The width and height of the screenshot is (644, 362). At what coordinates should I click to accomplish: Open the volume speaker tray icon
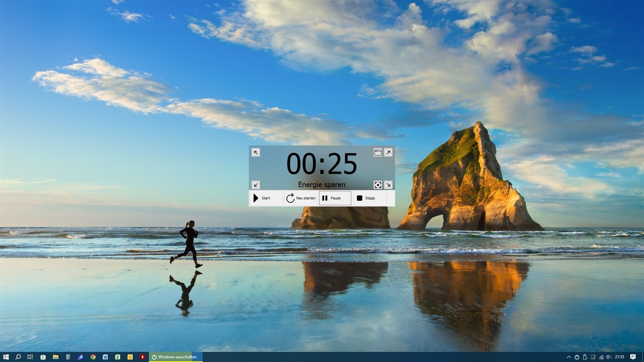click(x=609, y=357)
